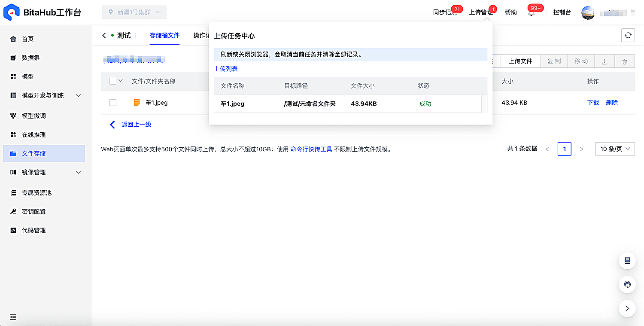Click 上传列表 in upload task center
The width and height of the screenshot is (644, 326).
[226, 69]
